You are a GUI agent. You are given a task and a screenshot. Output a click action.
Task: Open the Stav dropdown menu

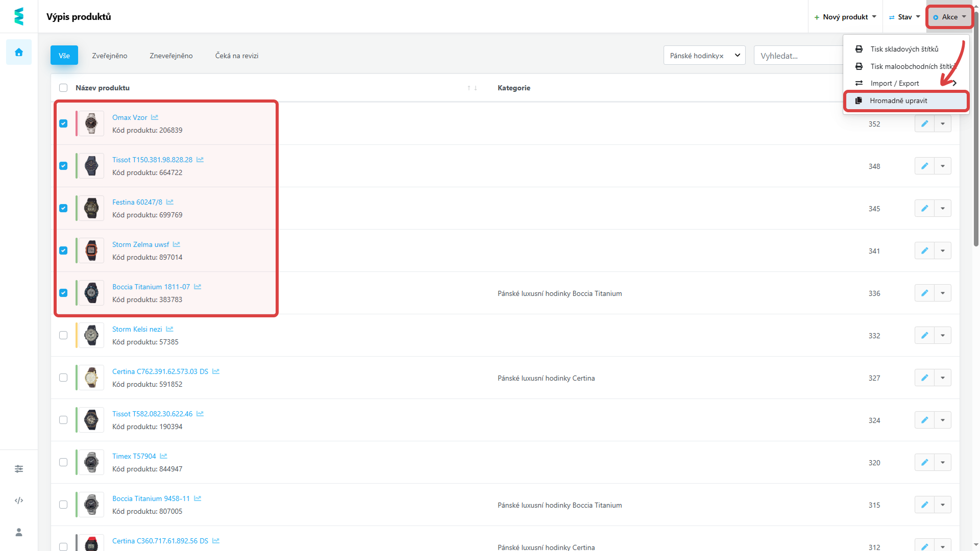pyautogui.click(x=904, y=17)
